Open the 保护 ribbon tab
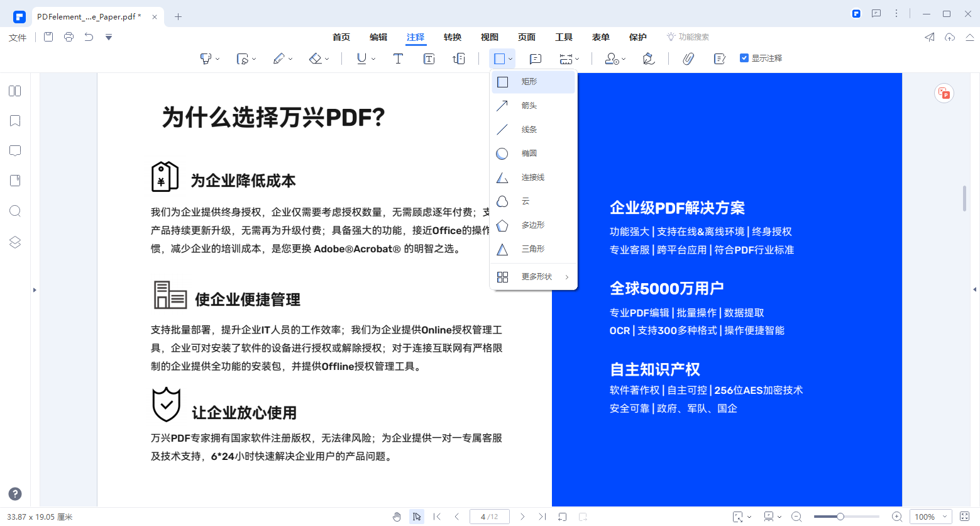 click(x=637, y=36)
